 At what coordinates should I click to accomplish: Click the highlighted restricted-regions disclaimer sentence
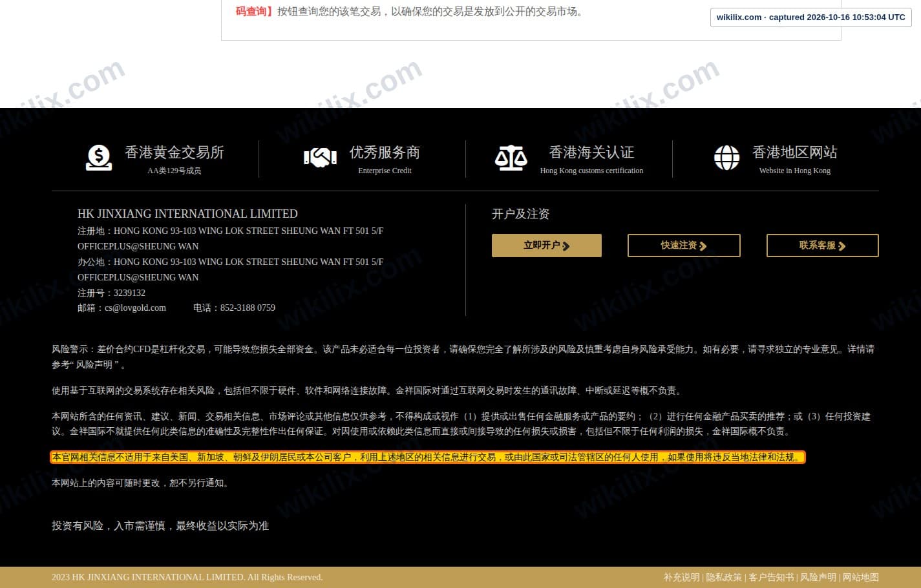click(x=428, y=457)
